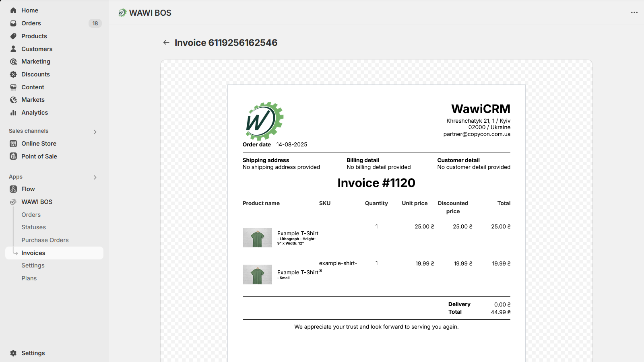Open Discounts using its icon

(x=13, y=74)
